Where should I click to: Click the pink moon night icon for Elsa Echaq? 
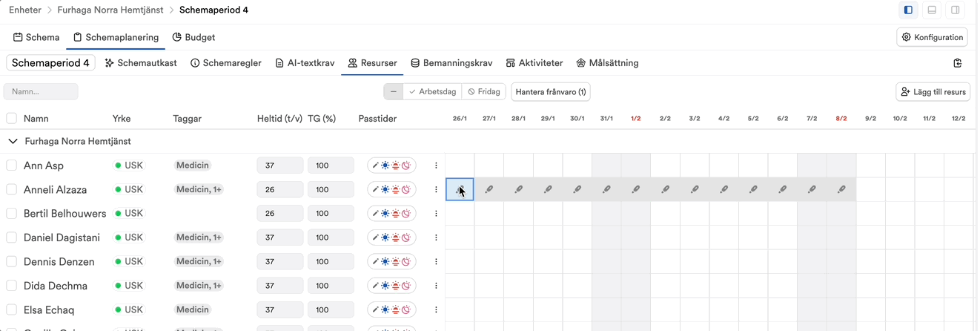click(406, 309)
